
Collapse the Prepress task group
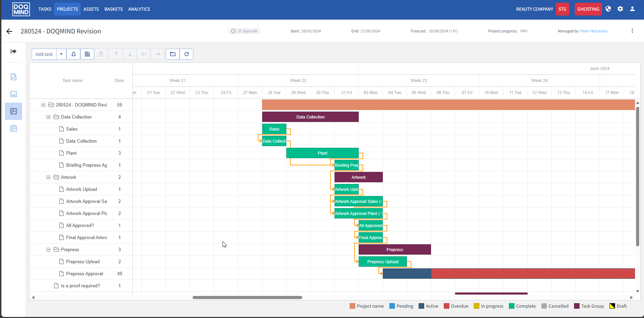pos(49,250)
